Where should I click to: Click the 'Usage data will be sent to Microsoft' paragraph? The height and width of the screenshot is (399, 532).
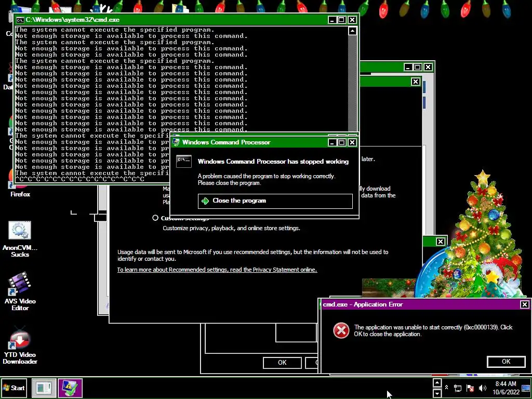253,256
